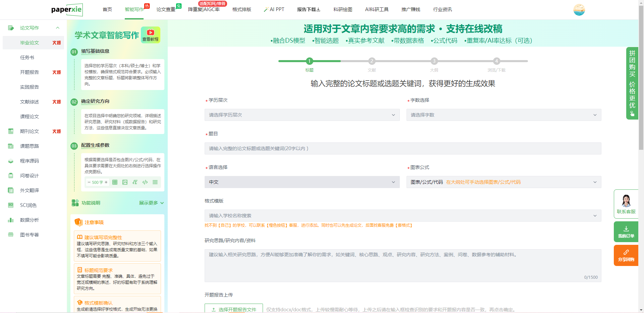
Task: Open 我的订单 download orders button
Action: coord(626,232)
